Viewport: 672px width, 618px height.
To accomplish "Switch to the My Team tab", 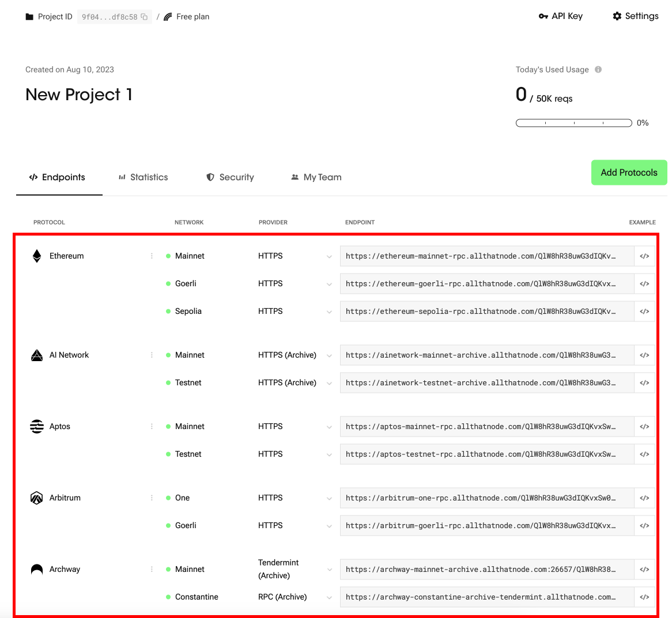I will coord(316,177).
